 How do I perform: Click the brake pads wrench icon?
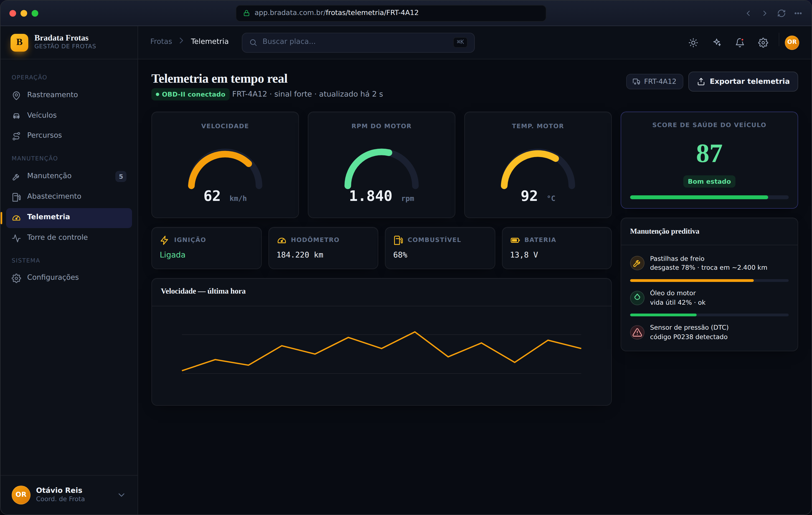(x=637, y=263)
